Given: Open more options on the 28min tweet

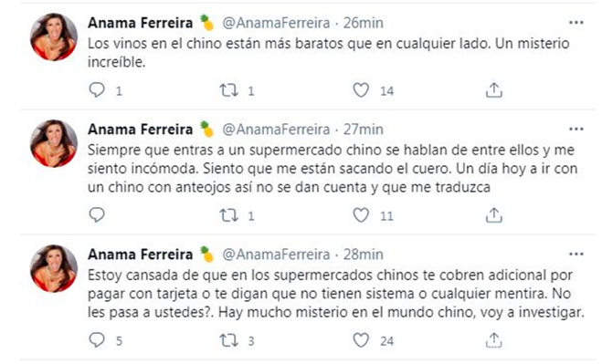Looking at the screenshot, I should [576, 255].
